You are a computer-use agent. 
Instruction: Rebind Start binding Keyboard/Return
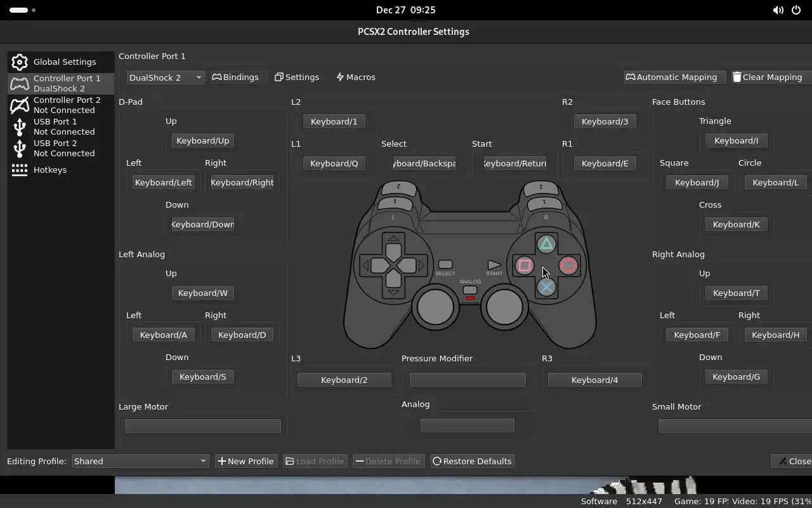point(515,163)
